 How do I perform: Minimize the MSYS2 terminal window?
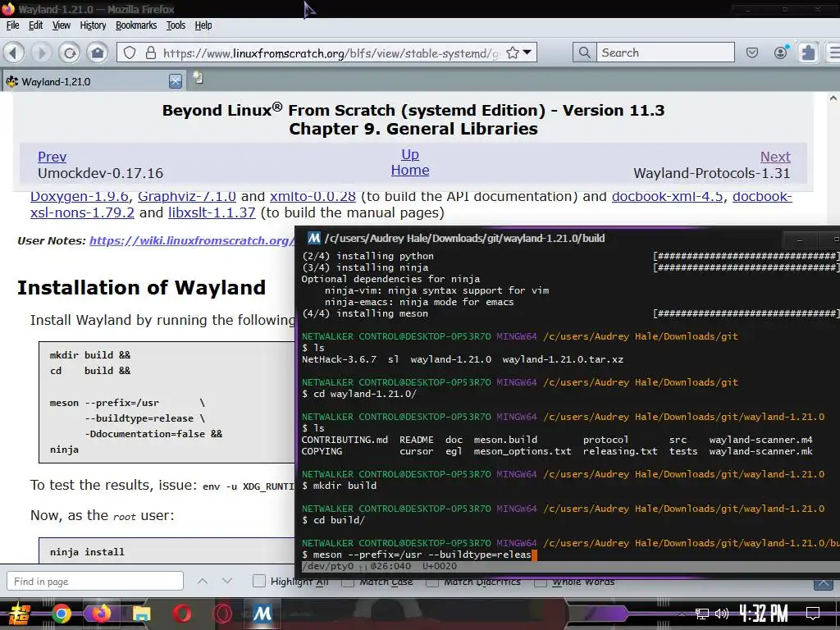pos(800,240)
